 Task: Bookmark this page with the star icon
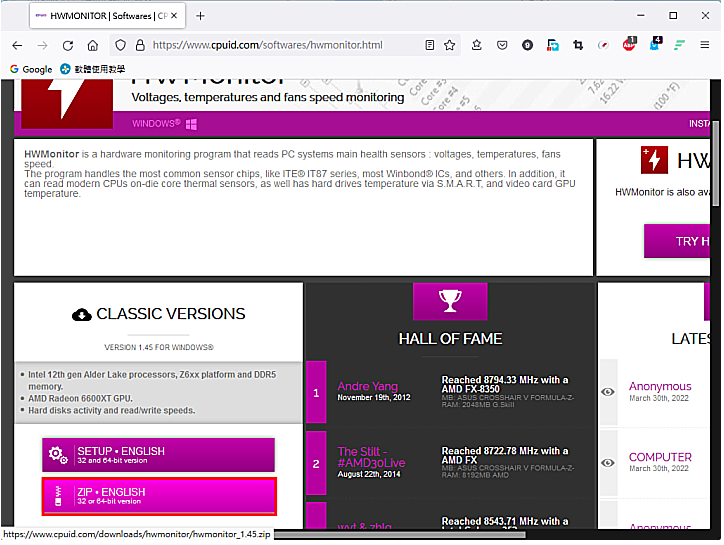tap(449, 45)
